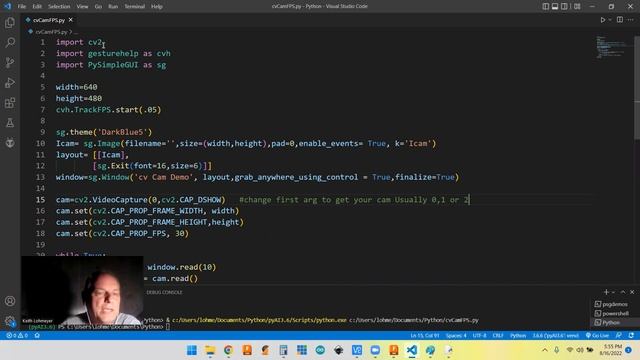
Task: Switch to Visual Studio Code taskbar icon
Action: tap(412, 350)
